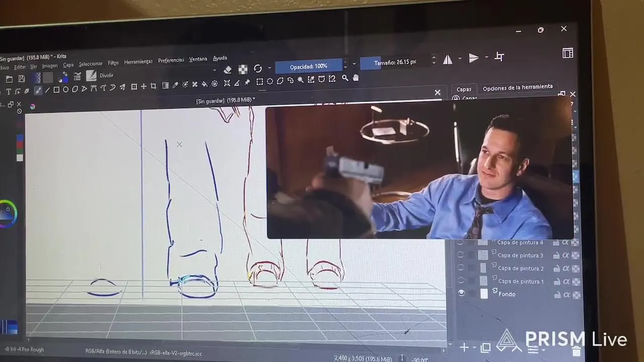644x362 pixels.
Task: Adjust the Opacidad 100% slider
Action: click(308, 66)
